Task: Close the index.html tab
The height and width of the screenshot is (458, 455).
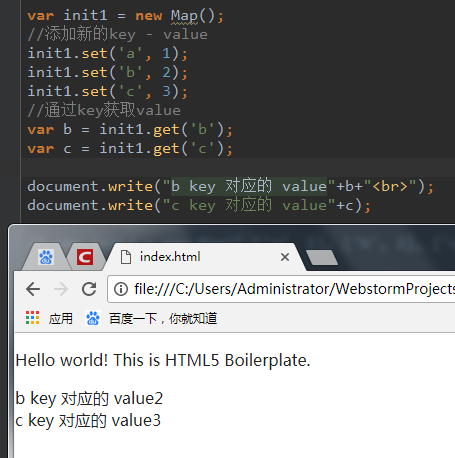Action: coord(285,257)
